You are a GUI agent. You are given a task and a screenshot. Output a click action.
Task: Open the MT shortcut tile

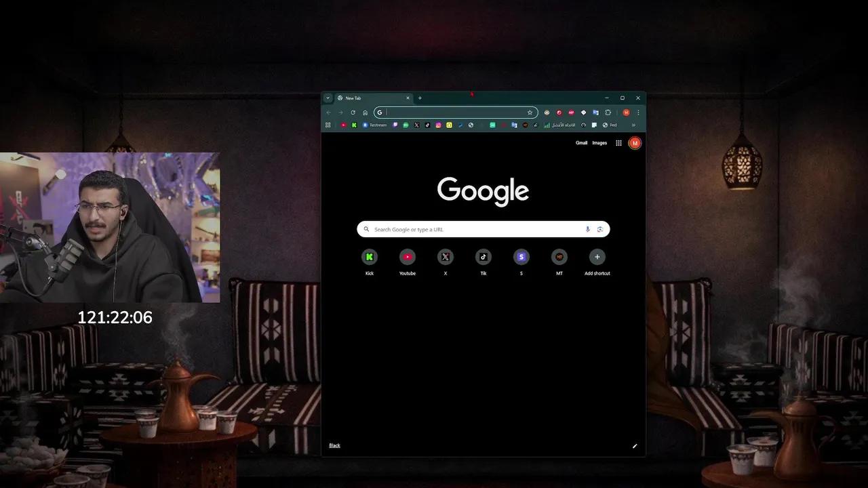(x=559, y=262)
